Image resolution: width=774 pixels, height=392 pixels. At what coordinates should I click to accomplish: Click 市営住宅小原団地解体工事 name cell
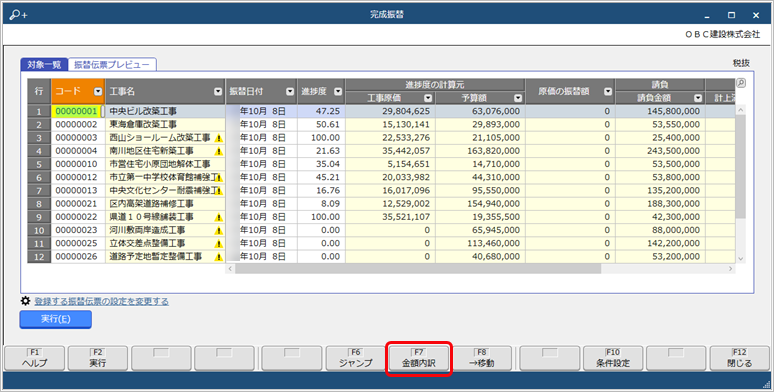[165, 164]
